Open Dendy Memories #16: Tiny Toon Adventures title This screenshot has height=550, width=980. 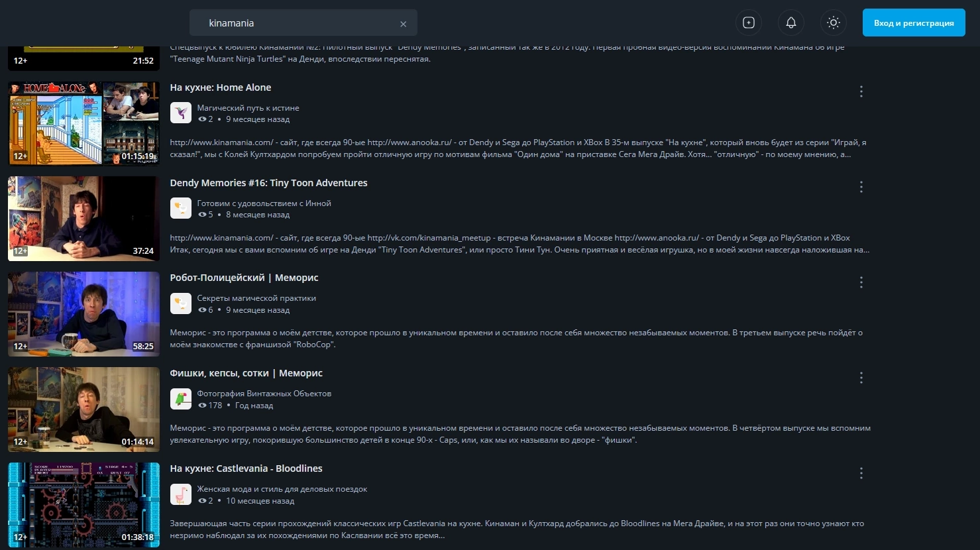268,183
